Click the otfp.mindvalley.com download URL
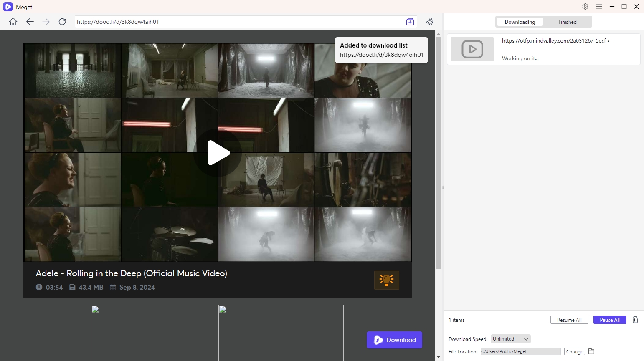 point(555,40)
